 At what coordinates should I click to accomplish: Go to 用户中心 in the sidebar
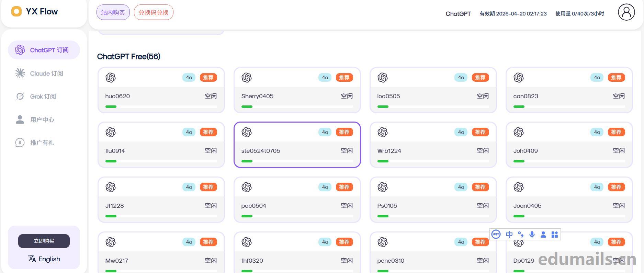pos(42,120)
